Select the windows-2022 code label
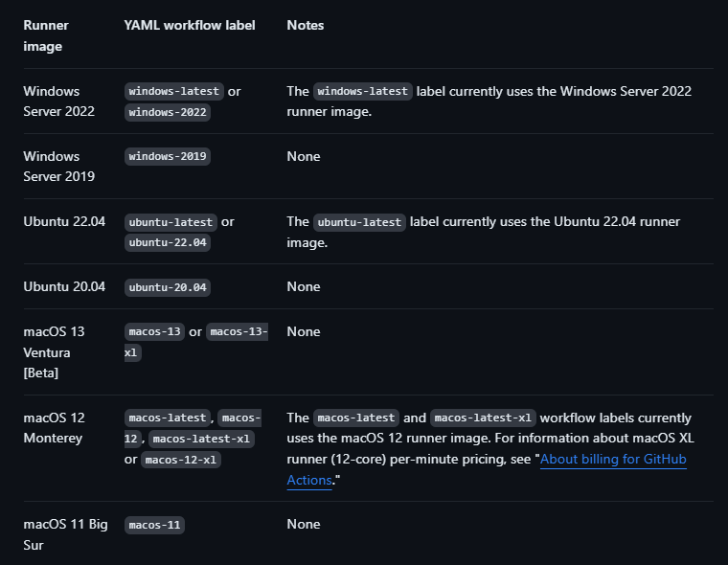This screenshot has height=565, width=728. 168,112
